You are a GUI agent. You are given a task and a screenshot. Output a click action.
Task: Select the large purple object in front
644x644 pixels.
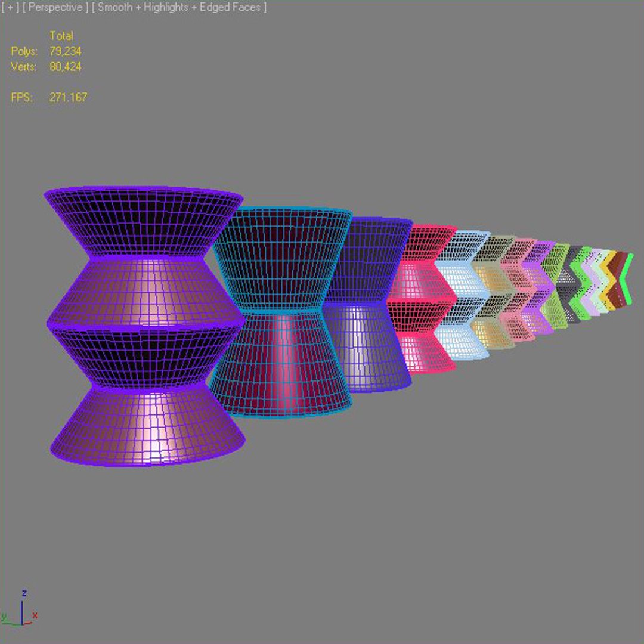(x=144, y=326)
